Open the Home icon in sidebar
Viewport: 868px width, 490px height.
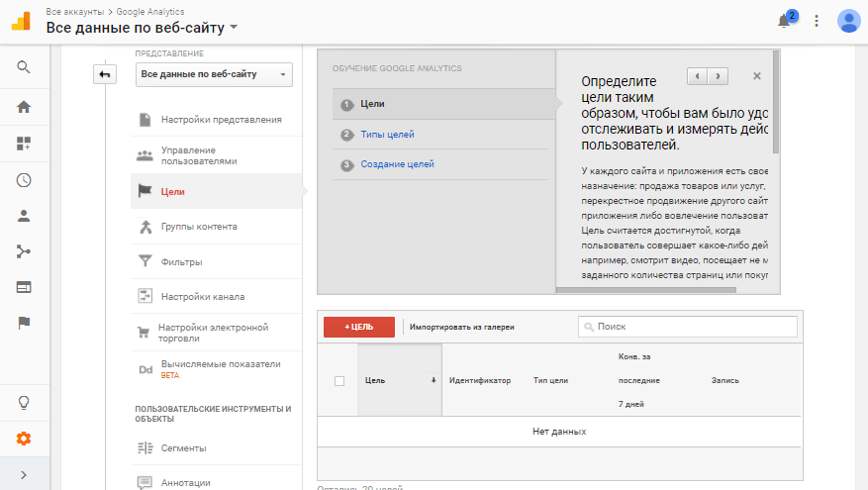(23, 107)
